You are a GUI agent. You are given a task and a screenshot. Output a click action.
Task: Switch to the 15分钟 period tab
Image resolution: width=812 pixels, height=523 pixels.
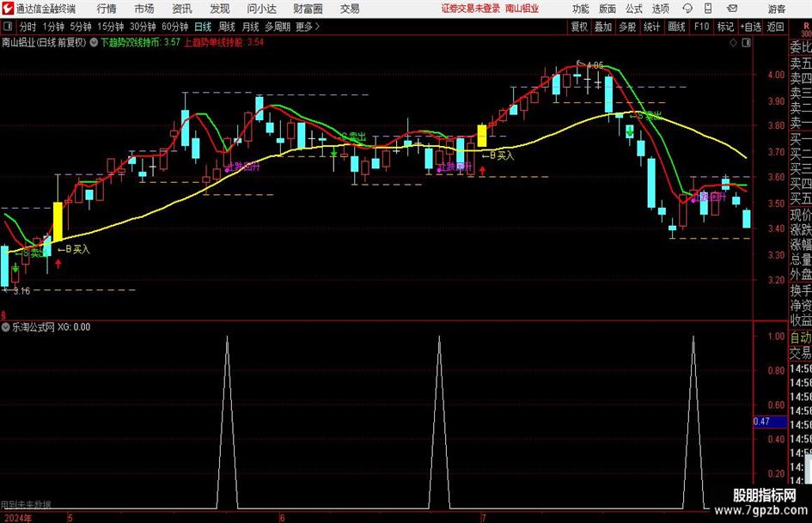coord(110,27)
